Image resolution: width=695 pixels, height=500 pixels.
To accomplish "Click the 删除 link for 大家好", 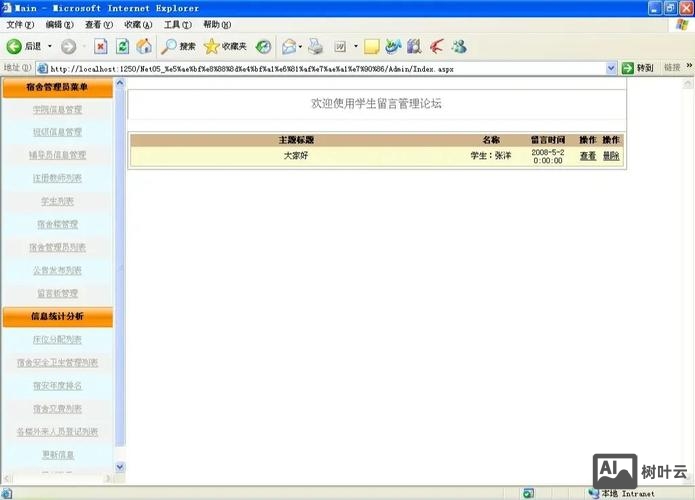I will coord(611,156).
